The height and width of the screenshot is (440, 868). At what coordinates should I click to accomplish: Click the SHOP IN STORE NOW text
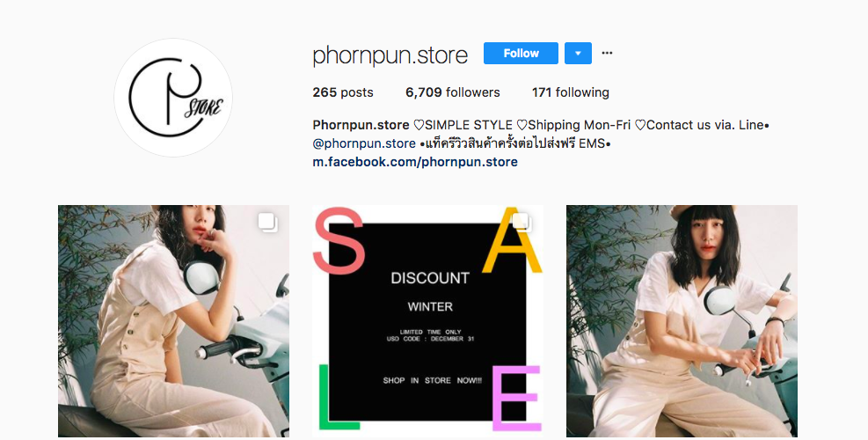coord(433,381)
